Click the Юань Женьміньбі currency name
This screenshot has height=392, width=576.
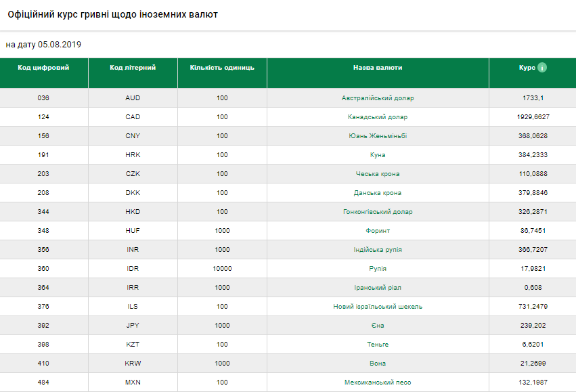pos(378,136)
